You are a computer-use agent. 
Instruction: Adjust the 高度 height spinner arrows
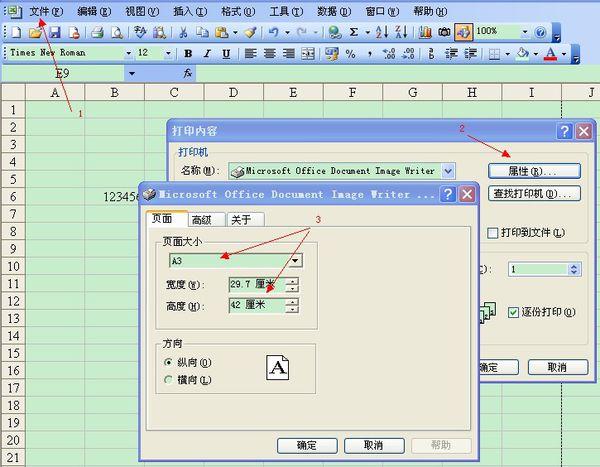coord(292,305)
